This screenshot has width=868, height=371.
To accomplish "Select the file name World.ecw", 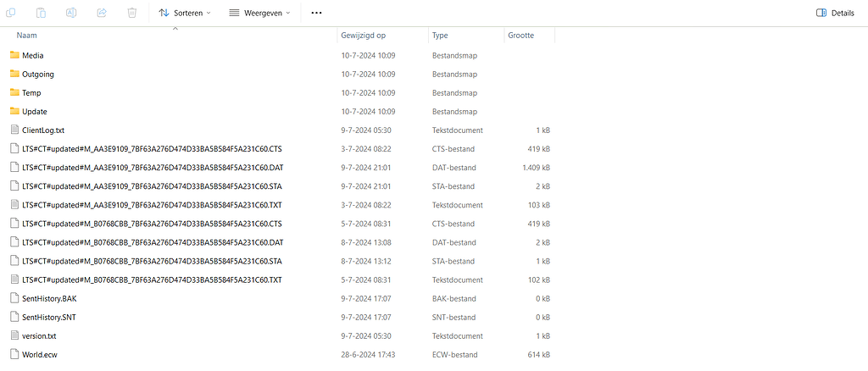I will point(40,354).
